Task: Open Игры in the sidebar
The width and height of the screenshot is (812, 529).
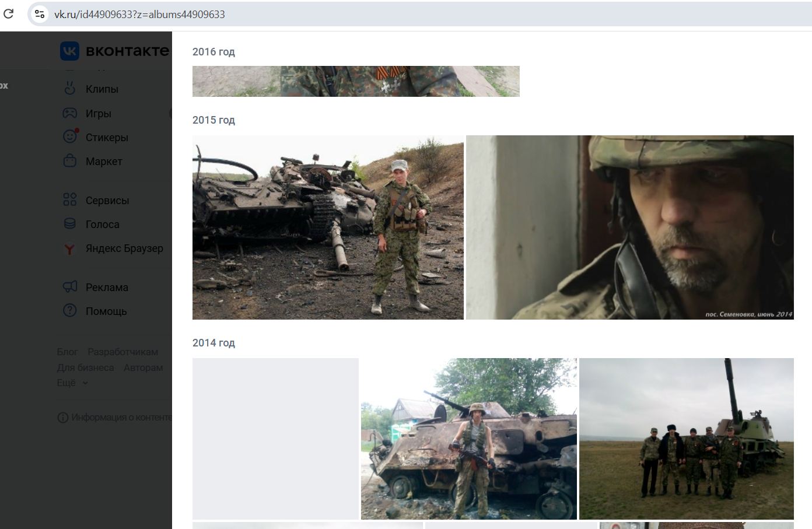Action: (98, 114)
